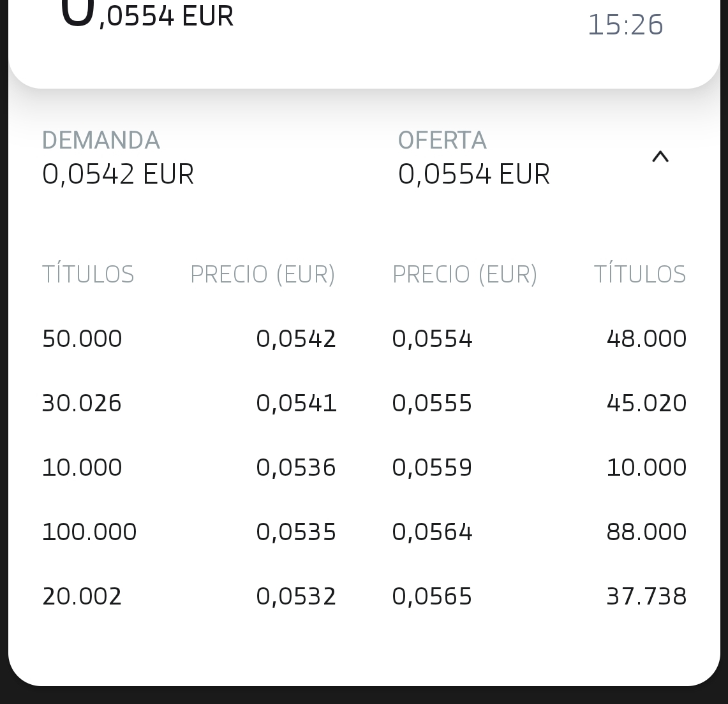728x704 pixels.
Task: Select bid price 0,0532
Action: (296, 596)
